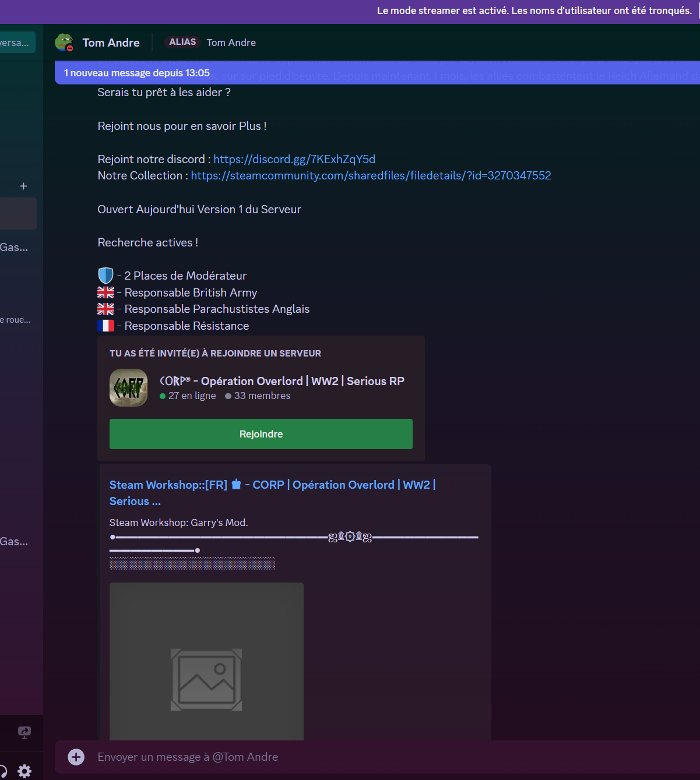700x780 pixels.
Task: Click 'Rejoint nous pour en savoir Plus !'
Action: pos(182,126)
